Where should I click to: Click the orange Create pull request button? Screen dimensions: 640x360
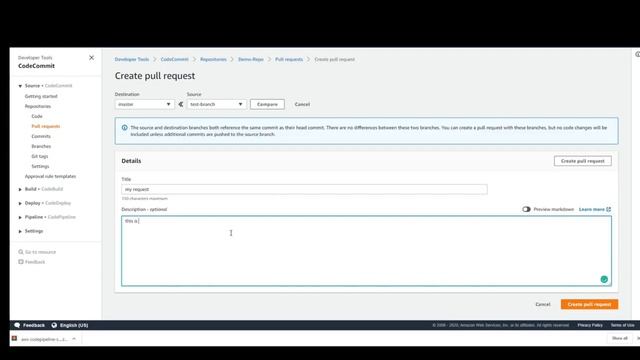589,304
